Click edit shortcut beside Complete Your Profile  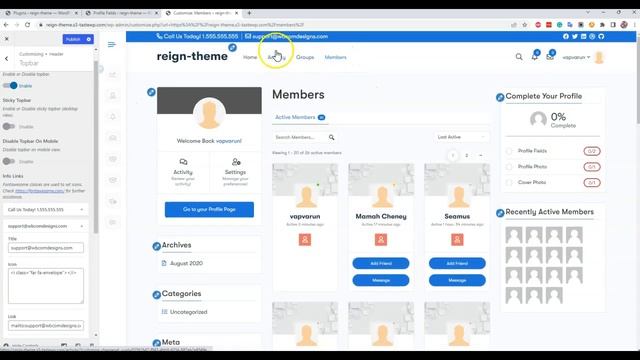tap(500, 98)
